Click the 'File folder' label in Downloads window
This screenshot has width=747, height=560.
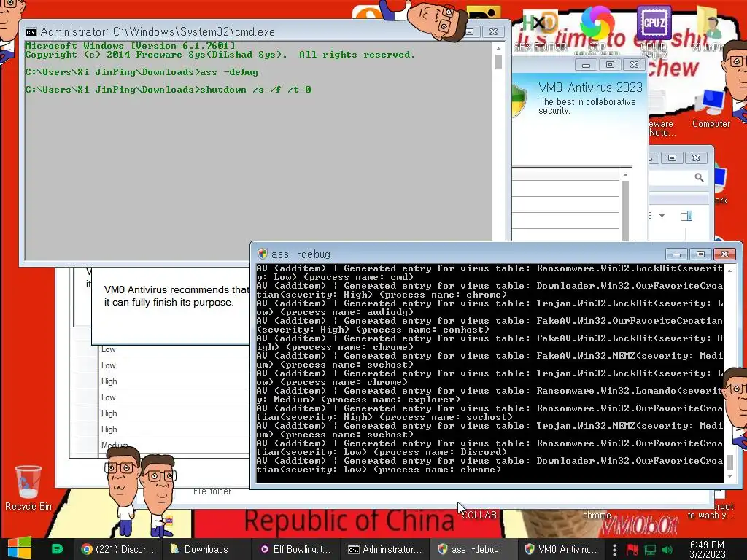[212, 491]
